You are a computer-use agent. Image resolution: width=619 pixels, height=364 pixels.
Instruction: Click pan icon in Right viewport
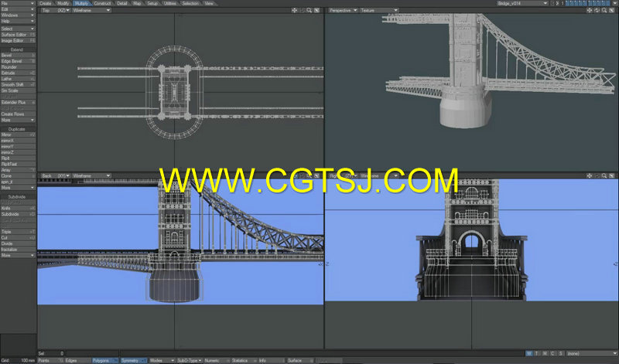point(589,176)
